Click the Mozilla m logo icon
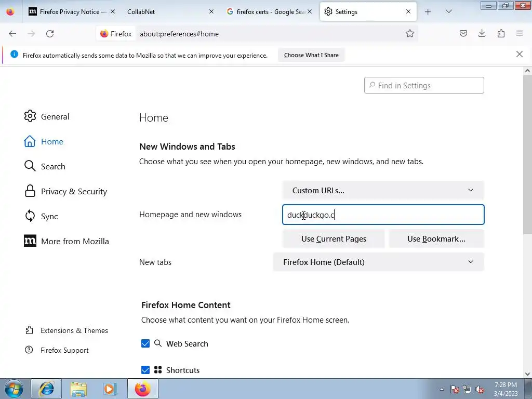532x399 pixels. 30,241
